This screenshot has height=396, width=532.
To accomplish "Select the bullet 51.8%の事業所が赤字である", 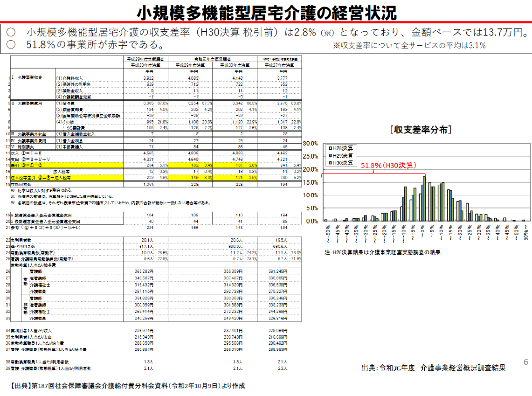I will coord(85,44).
